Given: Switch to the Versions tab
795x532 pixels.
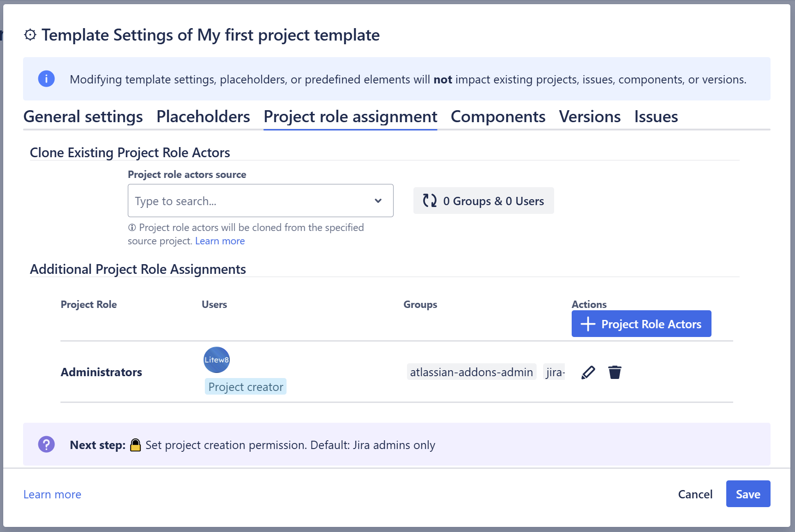Looking at the screenshot, I should (x=589, y=117).
